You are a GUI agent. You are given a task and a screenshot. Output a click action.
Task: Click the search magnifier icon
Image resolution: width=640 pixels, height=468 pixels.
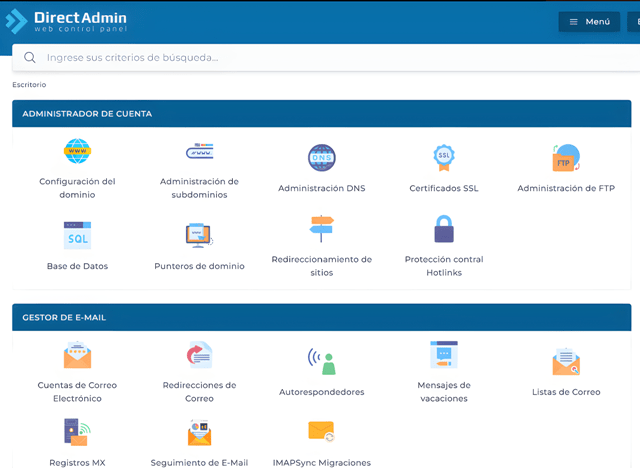pyautogui.click(x=30, y=58)
